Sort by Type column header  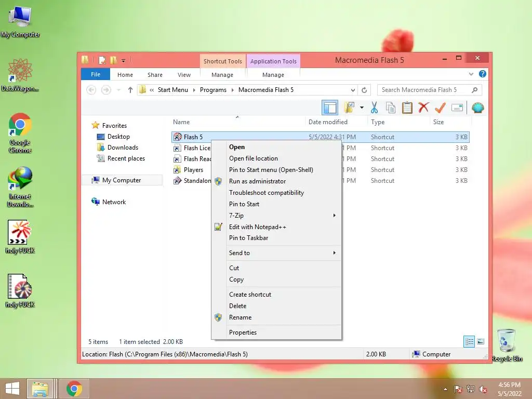378,122
